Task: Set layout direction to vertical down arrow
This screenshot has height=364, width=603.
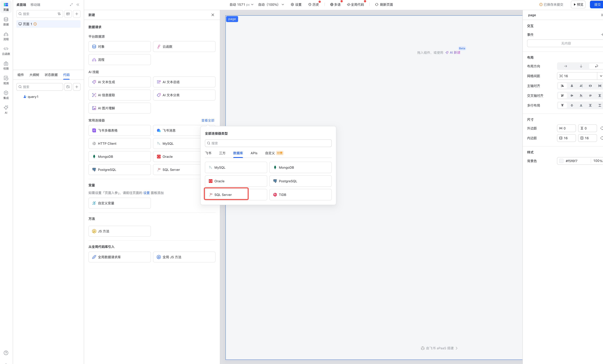Action: [x=581, y=66]
